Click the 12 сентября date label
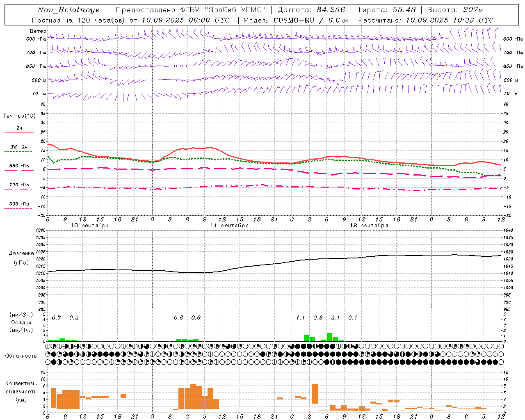The width and height of the screenshot is (525, 420). 369,226
